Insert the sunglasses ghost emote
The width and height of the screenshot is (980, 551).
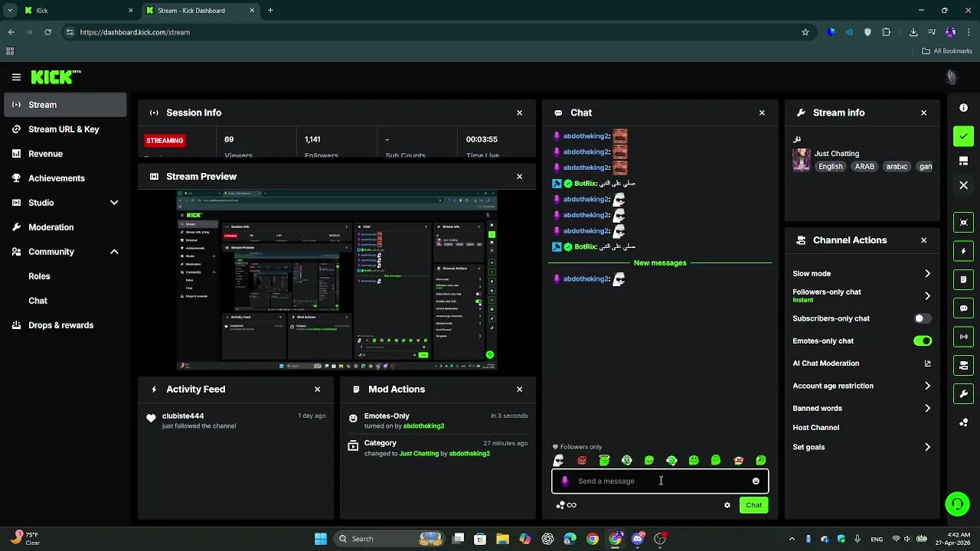pyautogui.click(x=559, y=460)
